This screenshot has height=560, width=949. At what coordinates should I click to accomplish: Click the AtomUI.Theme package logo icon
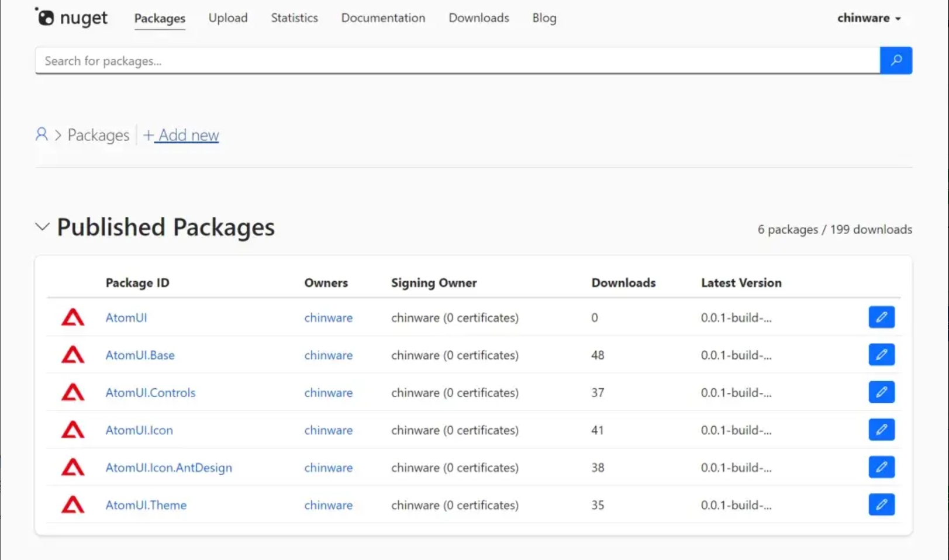73,504
